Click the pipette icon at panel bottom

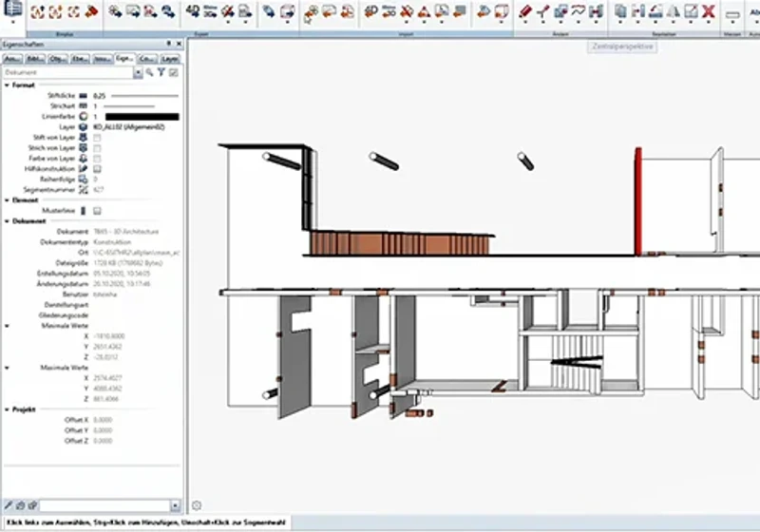click(9, 505)
